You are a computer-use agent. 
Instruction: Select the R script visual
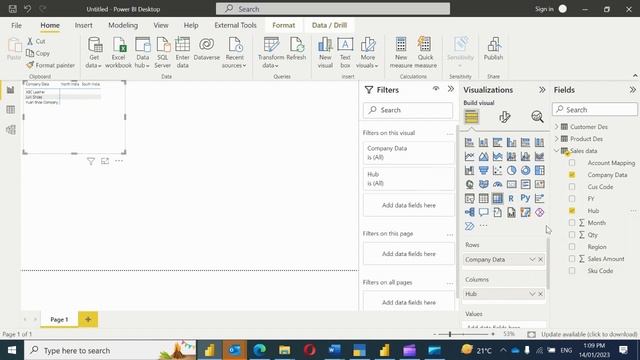pyautogui.click(x=511, y=198)
